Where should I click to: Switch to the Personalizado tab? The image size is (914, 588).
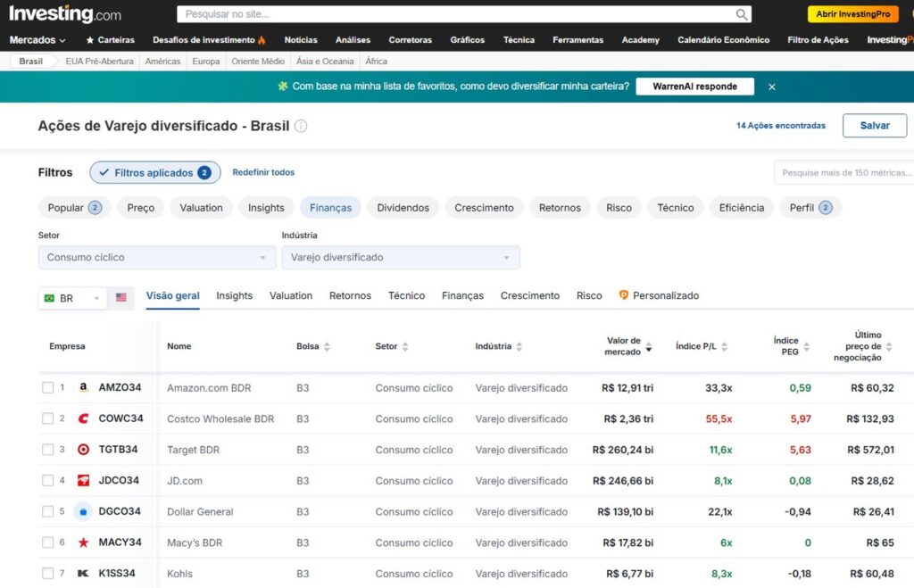point(659,296)
